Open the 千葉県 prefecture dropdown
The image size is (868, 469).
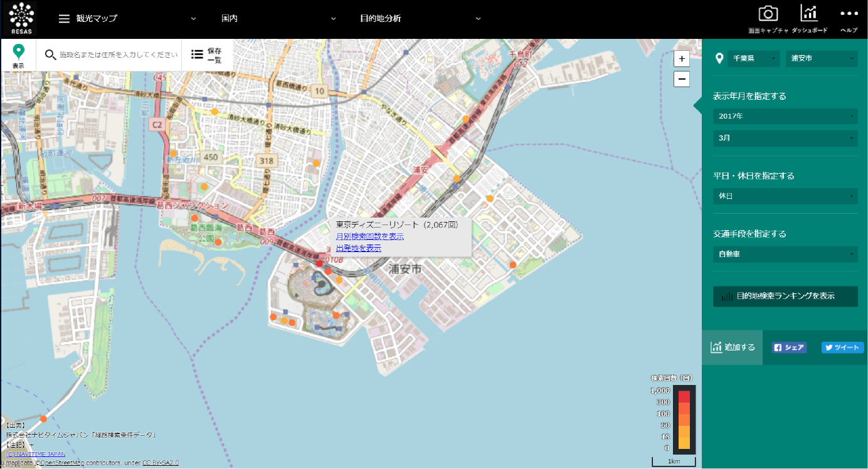753,58
